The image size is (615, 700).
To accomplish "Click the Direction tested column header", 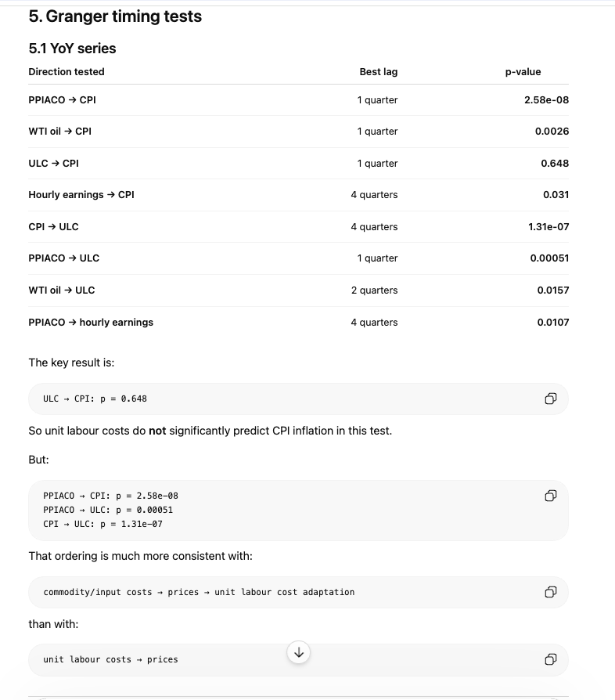I will pos(67,72).
